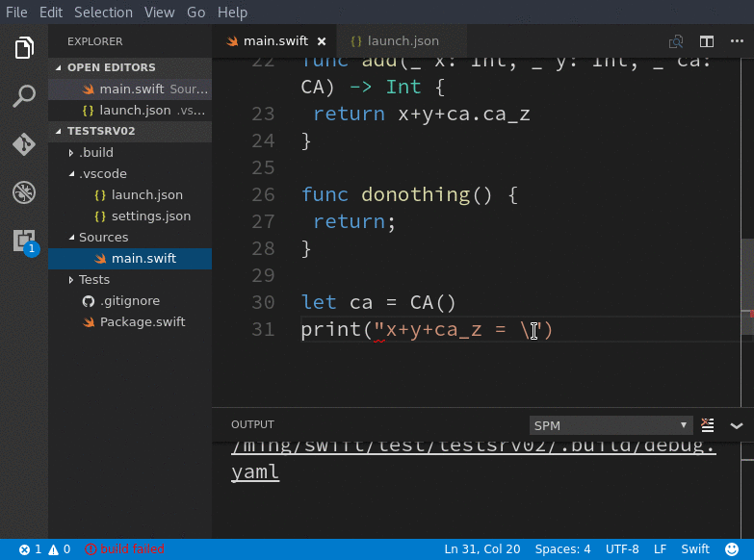Open the Source Control git view
The width and height of the screenshot is (754, 560).
click(24, 143)
